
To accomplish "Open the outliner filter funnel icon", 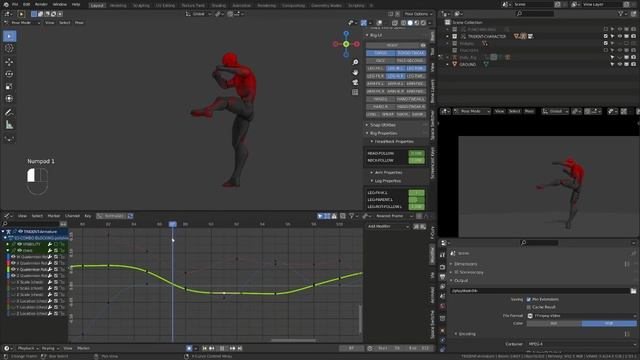I will [x=621, y=14].
